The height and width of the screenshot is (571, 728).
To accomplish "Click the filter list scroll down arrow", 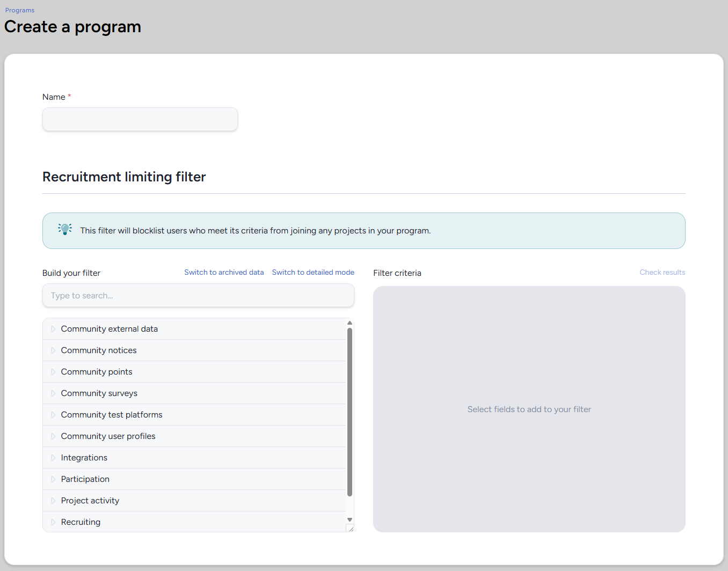I will pos(350,519).
